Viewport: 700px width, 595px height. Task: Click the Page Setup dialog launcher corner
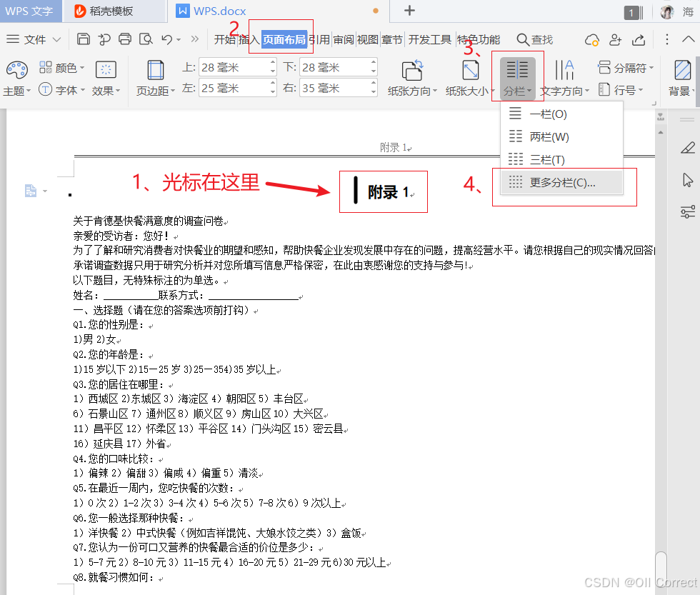coord(654,103)
